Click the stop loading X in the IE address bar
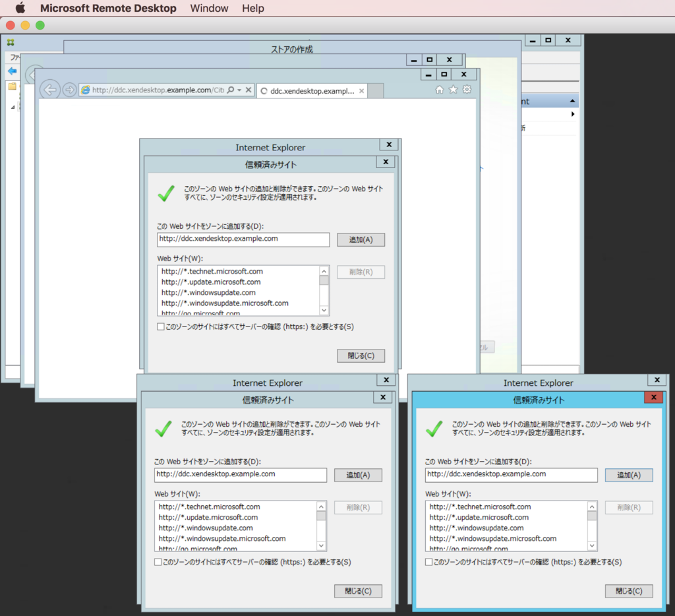This screenshot has height=616, width=675. 249,90
